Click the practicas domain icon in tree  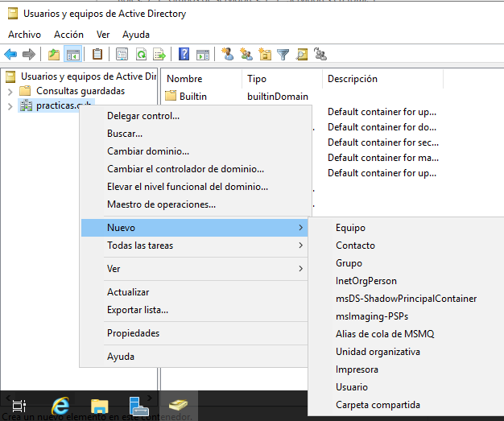[x=26, y=105]
